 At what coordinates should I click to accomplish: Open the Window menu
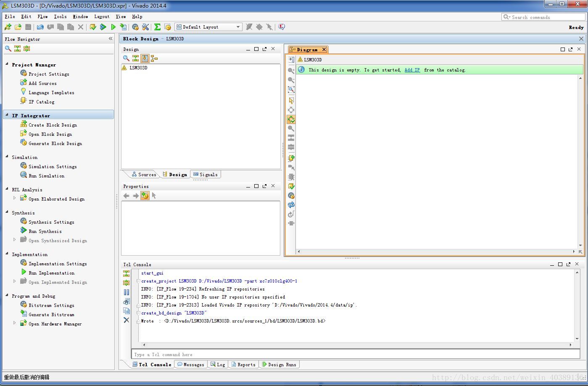80,16
